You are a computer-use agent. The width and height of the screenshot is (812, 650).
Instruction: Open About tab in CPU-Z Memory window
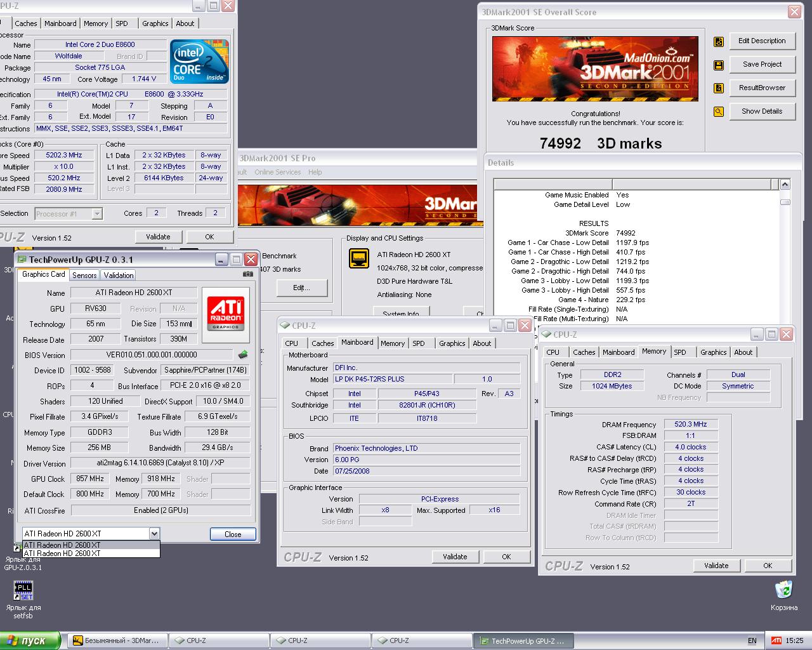[x=743, y=352]
